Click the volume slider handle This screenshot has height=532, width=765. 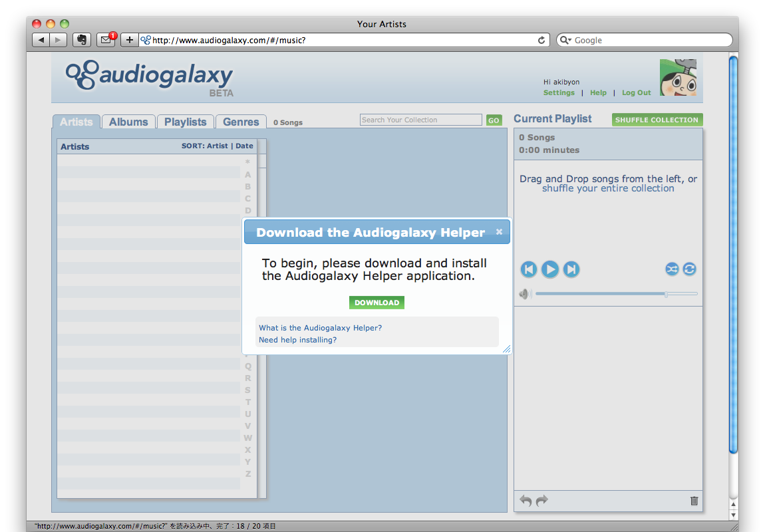[x=666, y=294]
